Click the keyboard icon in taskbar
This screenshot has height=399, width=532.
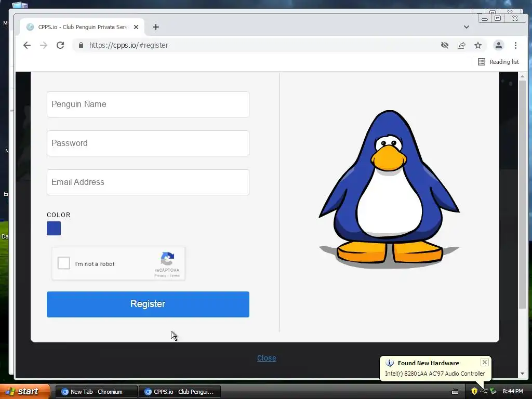click(x=455, y=392)
